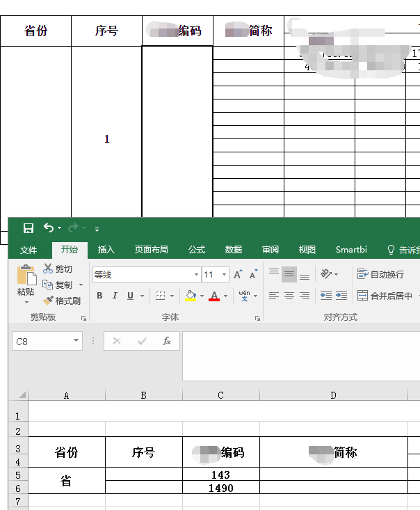Click the fx insert function icon
Viewport: 420px width, 510px height.
pos(167,341)
